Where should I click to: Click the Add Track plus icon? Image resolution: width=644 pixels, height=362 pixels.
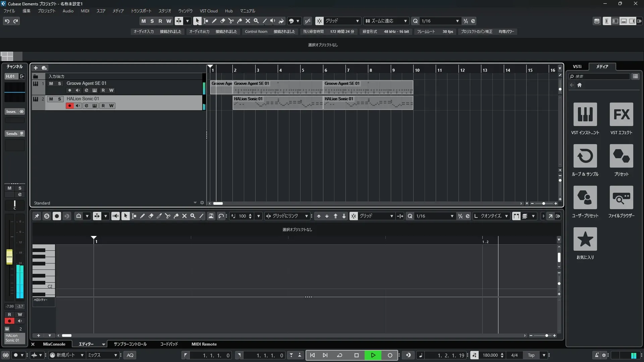(x=36, y=68)
